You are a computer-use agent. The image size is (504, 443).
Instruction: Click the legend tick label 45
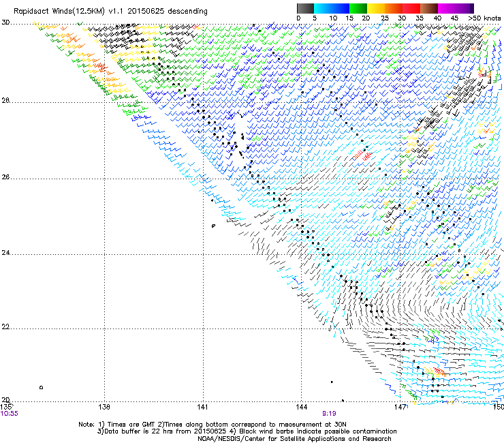(454, 18)
